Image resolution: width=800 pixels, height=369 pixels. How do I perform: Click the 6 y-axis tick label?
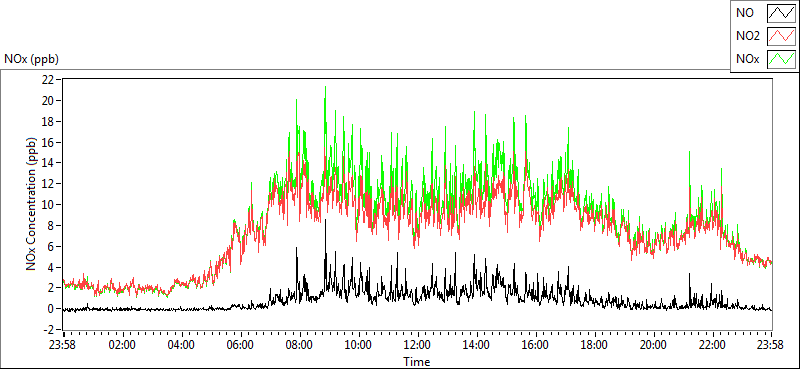pyautogui.click(x=51, y=247)
